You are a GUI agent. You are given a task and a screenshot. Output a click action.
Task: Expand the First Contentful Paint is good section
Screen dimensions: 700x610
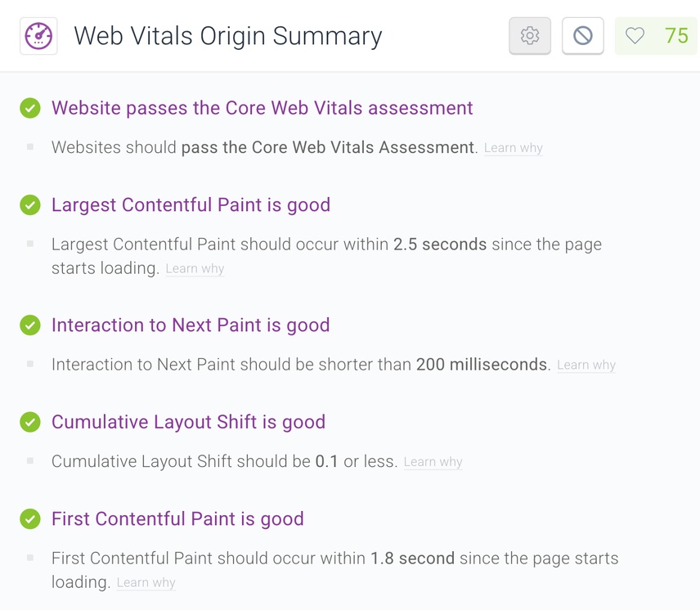pos(177,519)
